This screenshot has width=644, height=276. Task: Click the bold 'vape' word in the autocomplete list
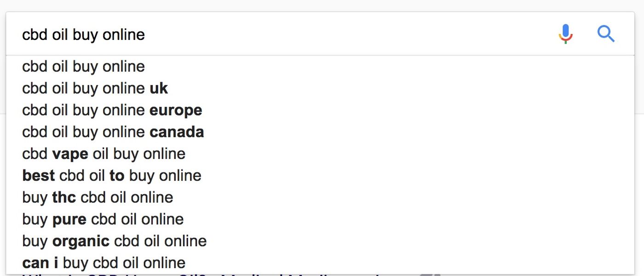point(70,154)
